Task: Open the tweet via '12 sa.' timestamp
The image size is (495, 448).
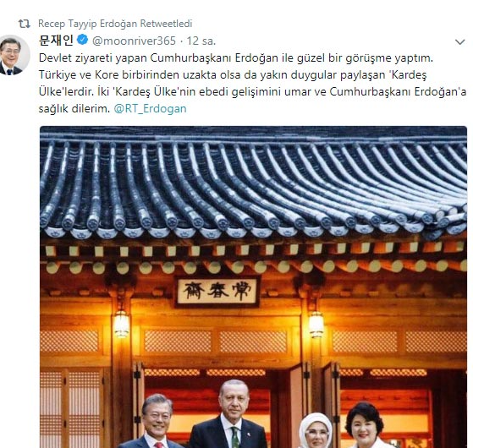Action: 201,41
